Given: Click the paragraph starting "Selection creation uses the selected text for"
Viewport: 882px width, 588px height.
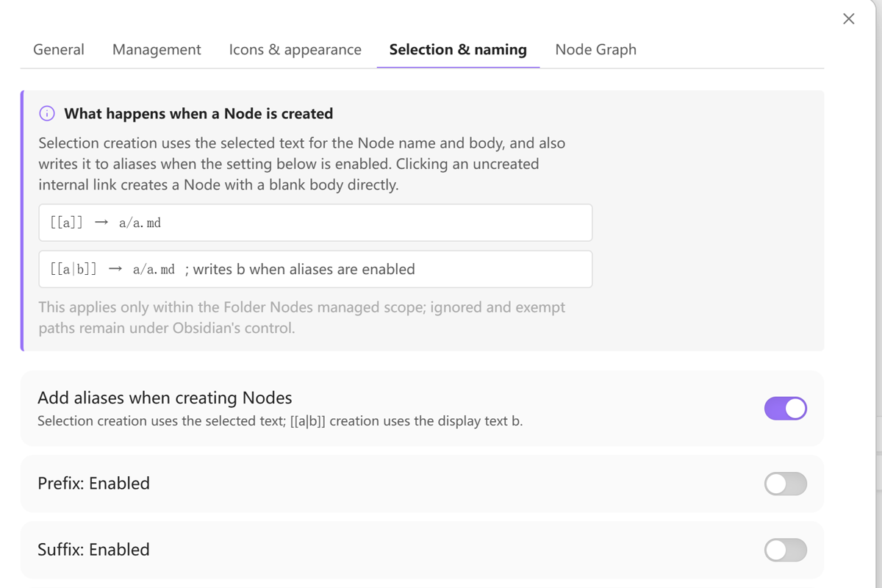Looking at the screenshot, I should (x=302, y=164).
